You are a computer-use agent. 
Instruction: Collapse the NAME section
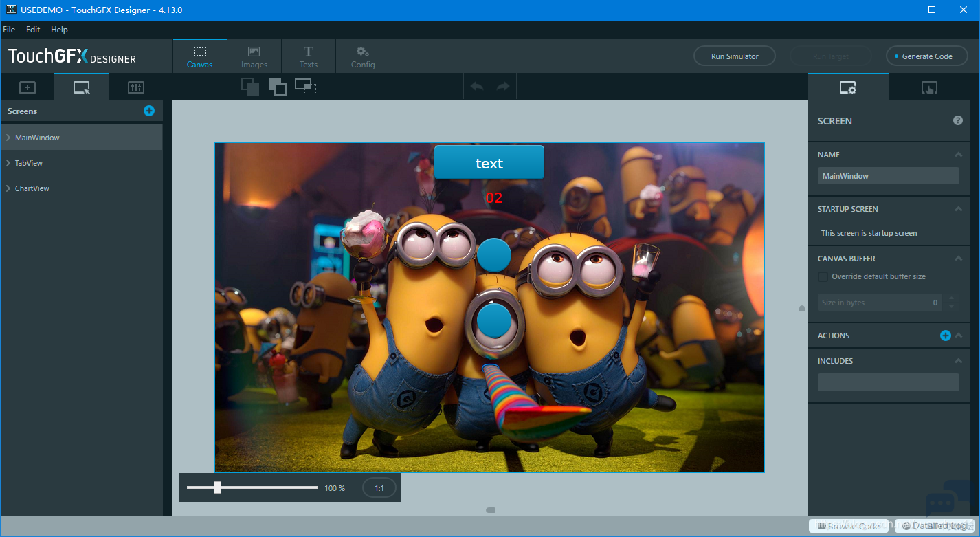[959, 155]
